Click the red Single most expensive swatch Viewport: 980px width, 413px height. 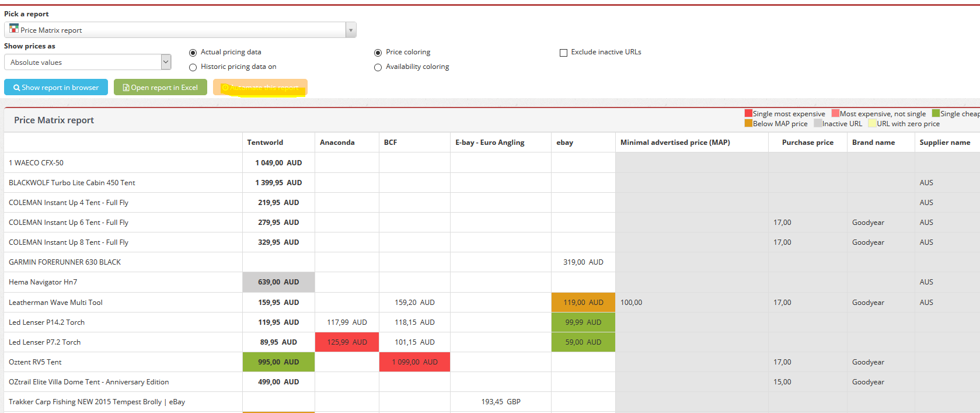pos(748,113)
